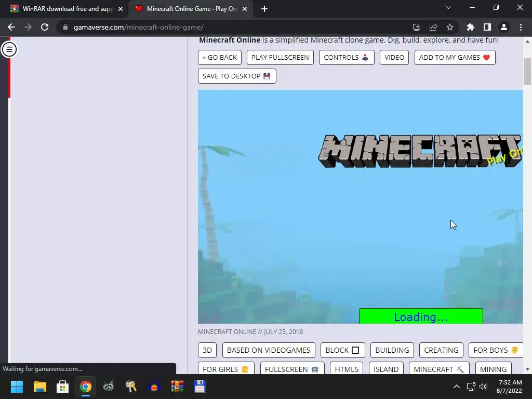Screen dimensions: 532x399
Task: Expand the hidden system tray icons
Action: click(457, 387)
